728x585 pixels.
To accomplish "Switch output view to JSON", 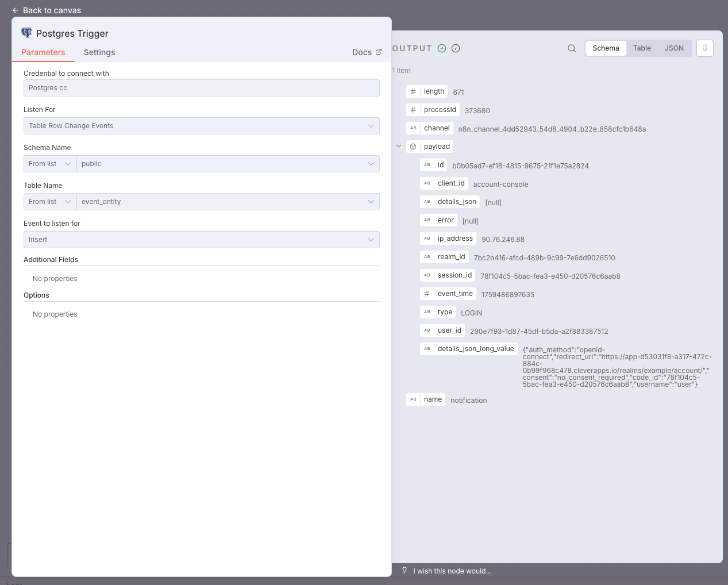I will click(x=674, y=48).
